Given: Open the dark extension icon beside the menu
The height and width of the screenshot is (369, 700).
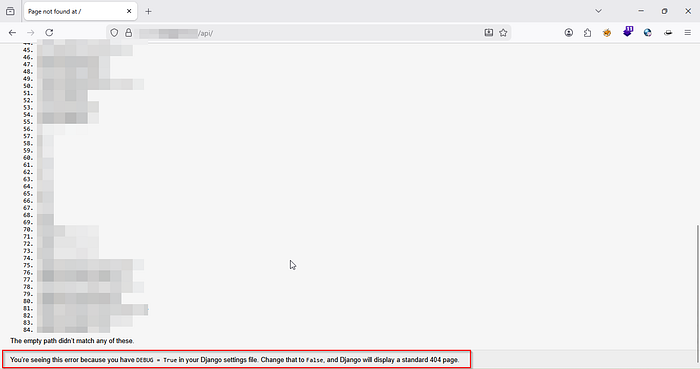Looking at the screenshot, I should [x=668, y=33].
